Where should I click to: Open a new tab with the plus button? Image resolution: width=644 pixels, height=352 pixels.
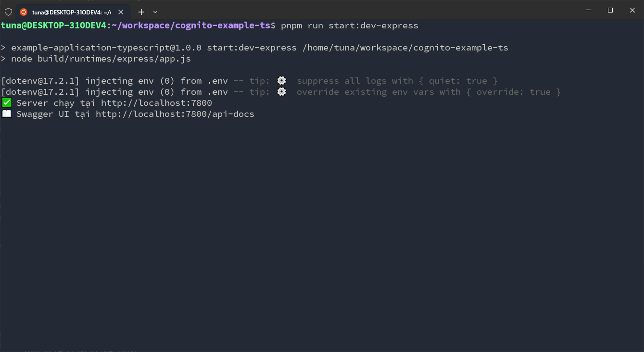pyautogui.click(x=141, y=12)
